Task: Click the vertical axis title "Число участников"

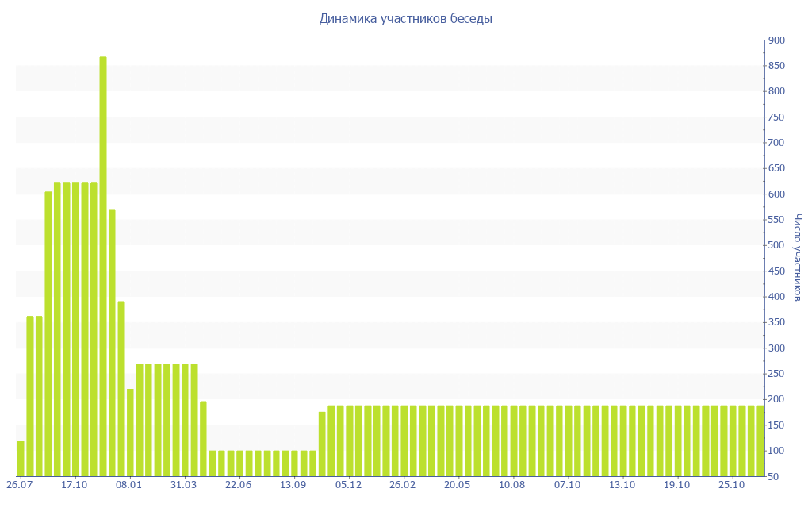Action: coord(798,257)
